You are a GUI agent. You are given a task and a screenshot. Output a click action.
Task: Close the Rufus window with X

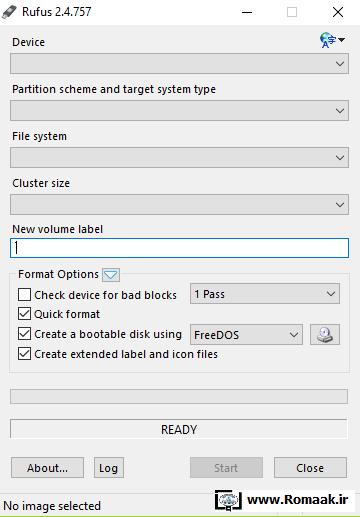pos(338,12)
